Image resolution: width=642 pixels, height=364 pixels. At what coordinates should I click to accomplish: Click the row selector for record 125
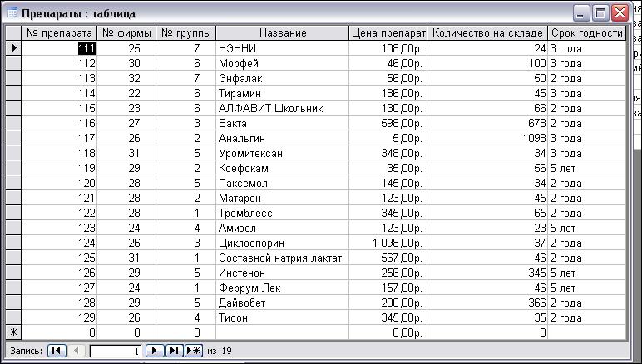click(13, 258)
